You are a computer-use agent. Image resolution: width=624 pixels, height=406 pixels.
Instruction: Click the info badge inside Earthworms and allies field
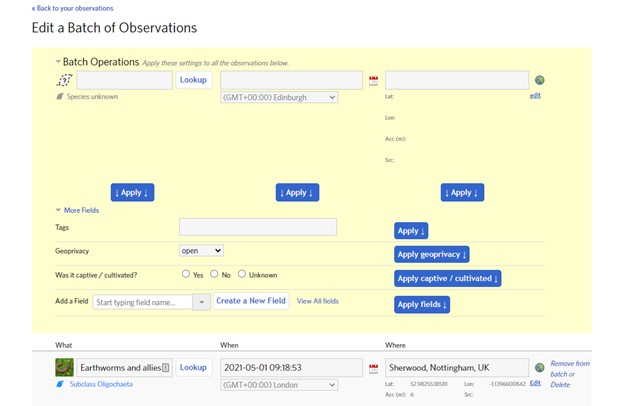166,367
